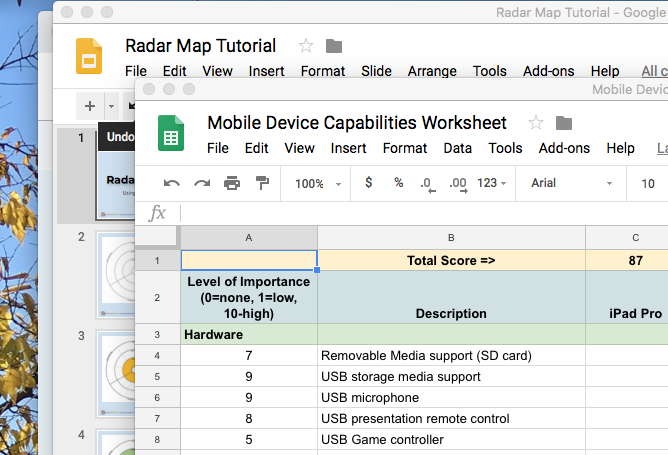Open Sheets Add-ons menu
668x455 pixels.
point(564,148)
